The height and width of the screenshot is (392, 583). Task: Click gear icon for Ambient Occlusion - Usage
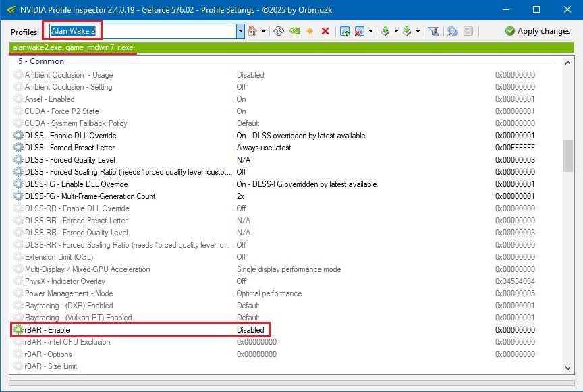(x=18, y=75)
